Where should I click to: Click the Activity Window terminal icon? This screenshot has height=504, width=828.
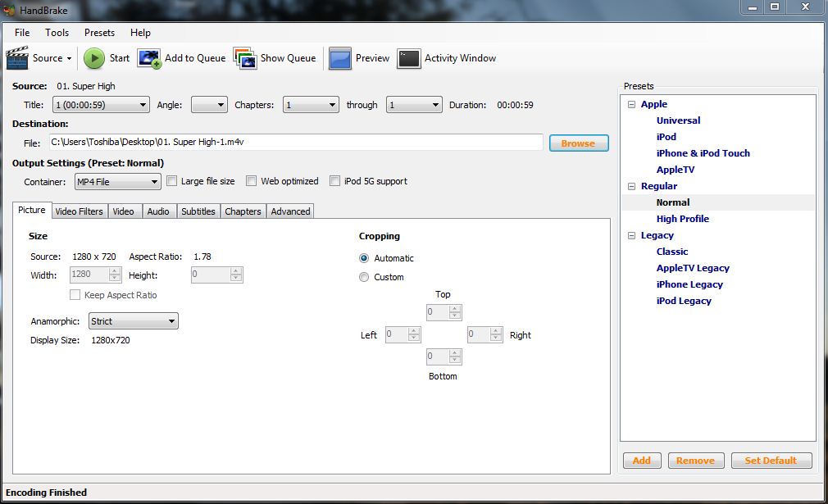pos(409,58)
